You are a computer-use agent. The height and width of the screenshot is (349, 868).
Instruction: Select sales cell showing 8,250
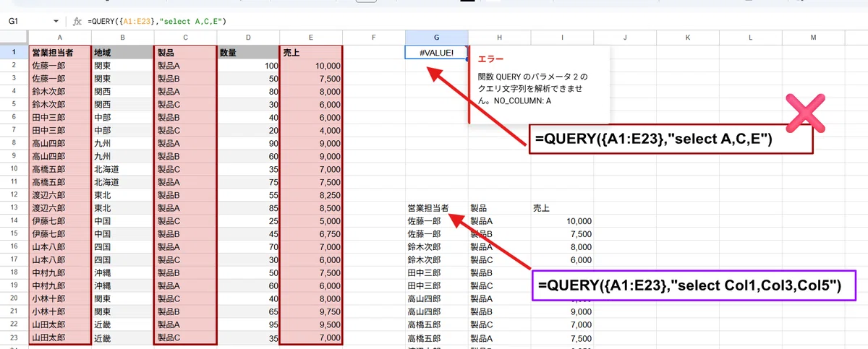pos(311,195)
